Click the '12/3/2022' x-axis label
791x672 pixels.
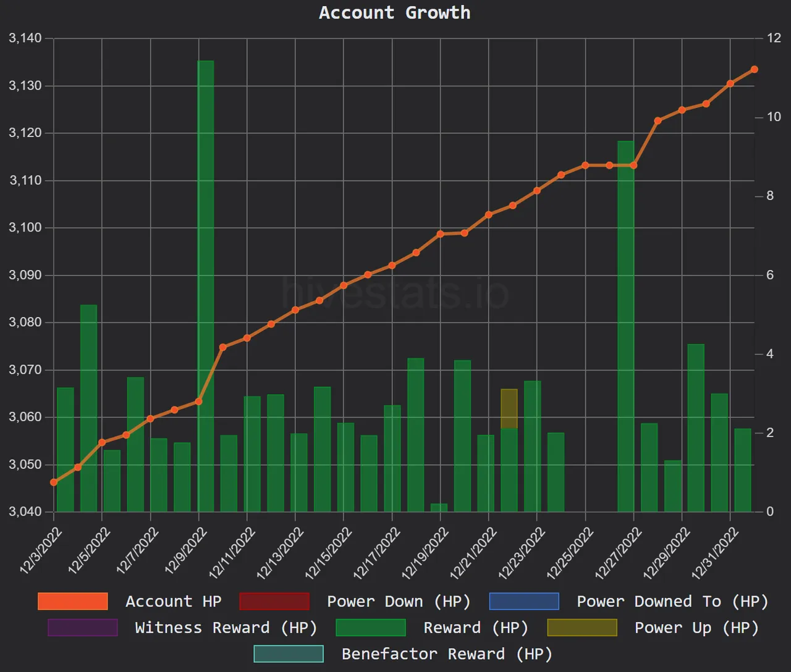[x=41, y=551]
